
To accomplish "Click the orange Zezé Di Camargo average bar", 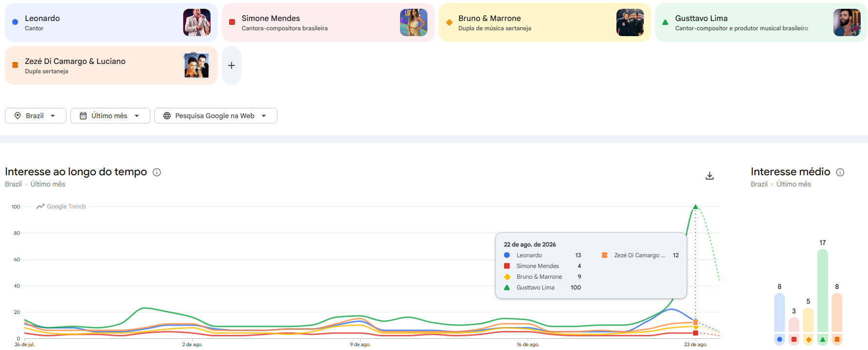I will click(837, 313).
